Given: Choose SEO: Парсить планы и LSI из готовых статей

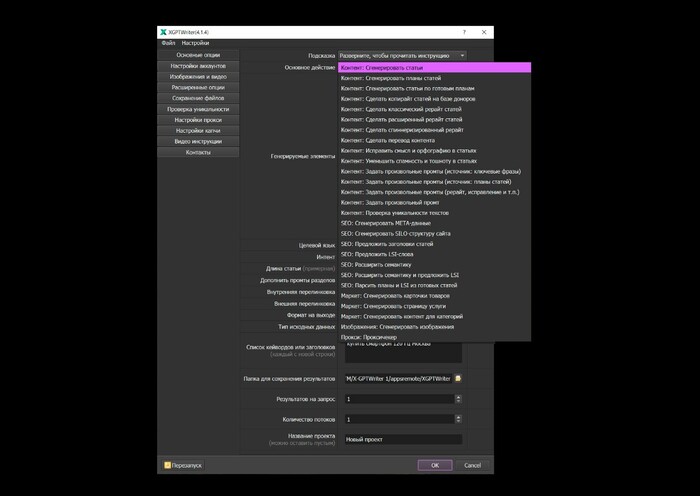Looking at the screenshot, I should (x=434, y=285).
